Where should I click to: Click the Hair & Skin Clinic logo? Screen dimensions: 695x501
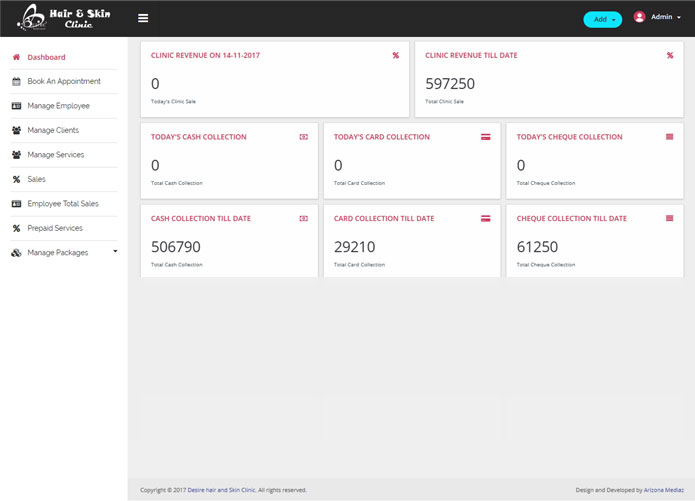click(x=64, y=18)
